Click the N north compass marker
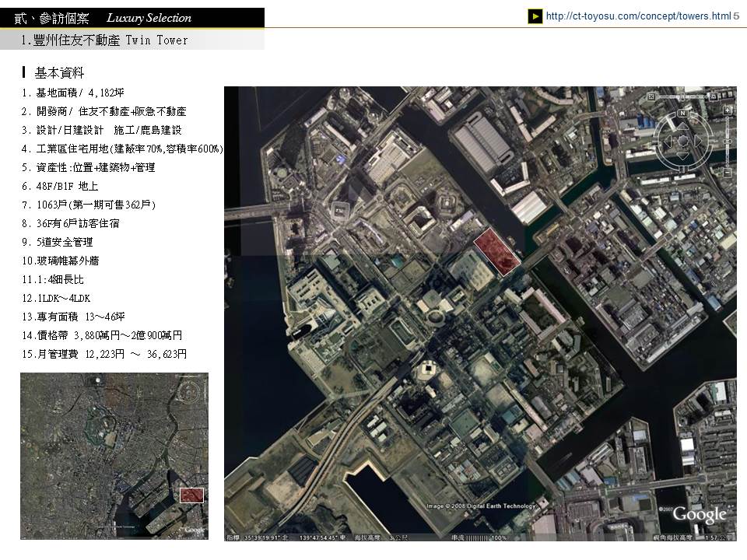 pyautogui.click(x=682, y=113)
